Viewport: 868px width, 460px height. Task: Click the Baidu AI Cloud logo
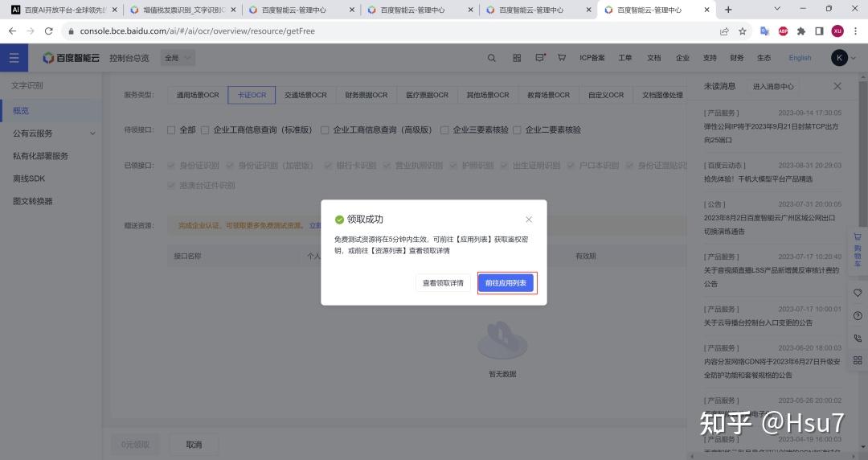pos(72,58)
